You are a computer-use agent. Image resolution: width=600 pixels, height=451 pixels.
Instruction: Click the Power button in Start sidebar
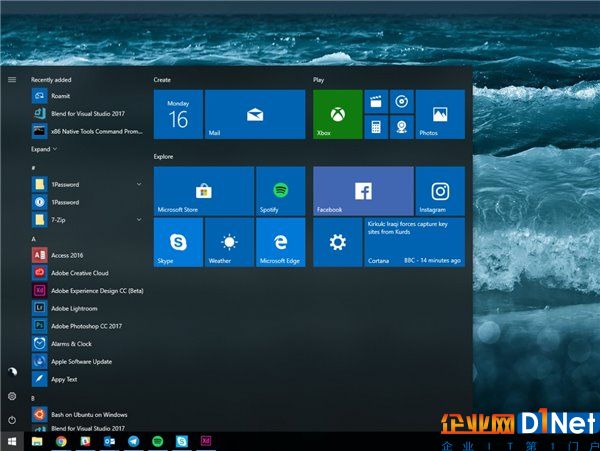pyautogui.click(x=12, y=420)
